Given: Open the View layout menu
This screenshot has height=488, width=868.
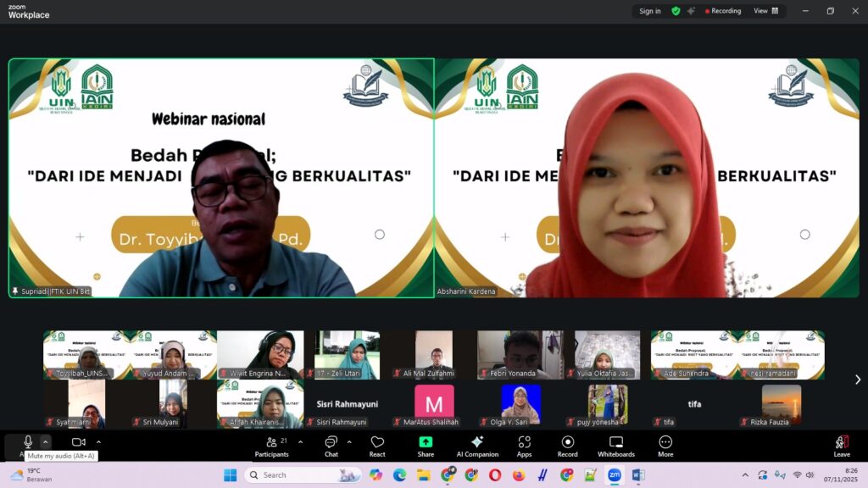Looking at the screenshot, I should (x=765, y=11).
